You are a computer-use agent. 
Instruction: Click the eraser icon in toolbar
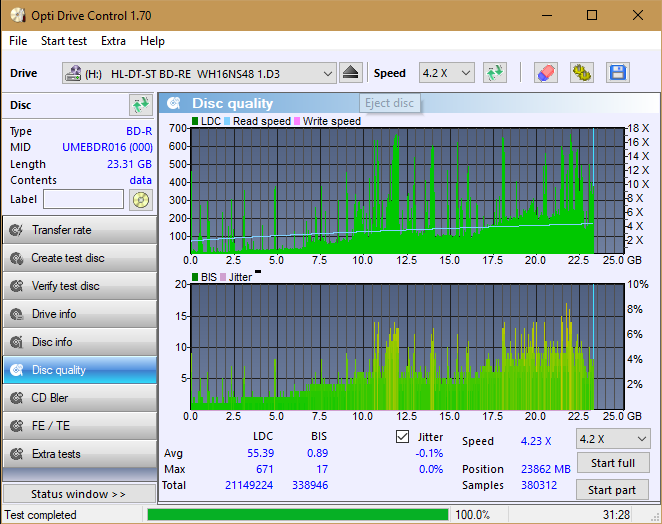545,73
